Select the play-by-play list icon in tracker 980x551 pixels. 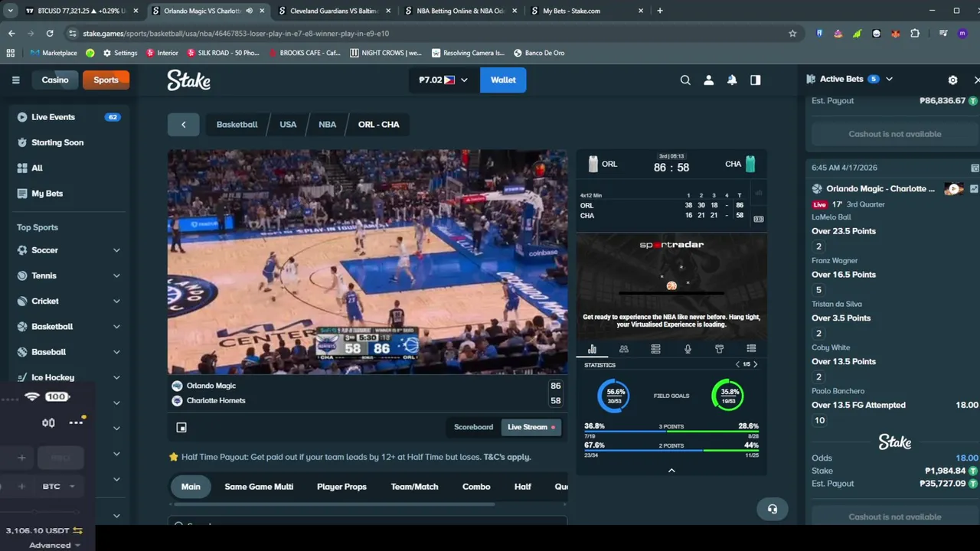(x=751, y=349)
